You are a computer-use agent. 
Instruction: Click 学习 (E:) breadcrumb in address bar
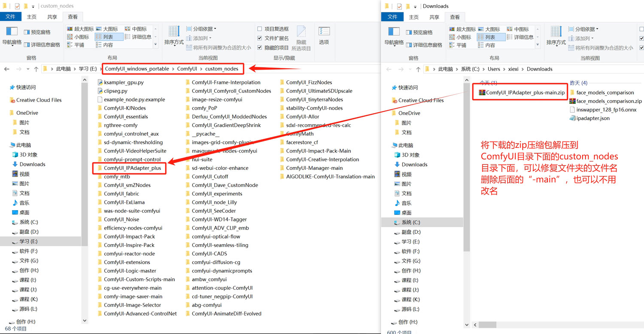88,69
